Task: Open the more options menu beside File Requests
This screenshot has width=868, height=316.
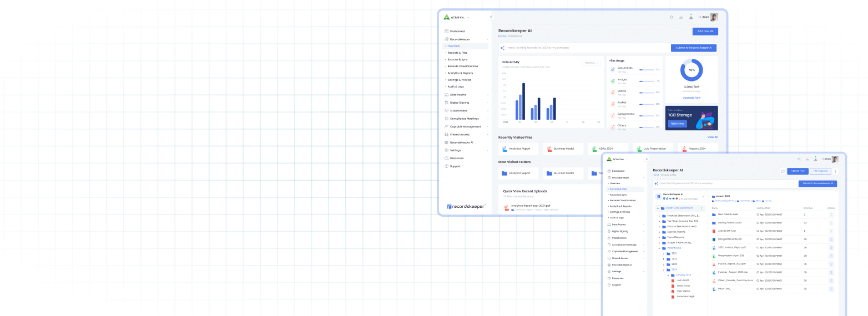Action: [835, 171]
